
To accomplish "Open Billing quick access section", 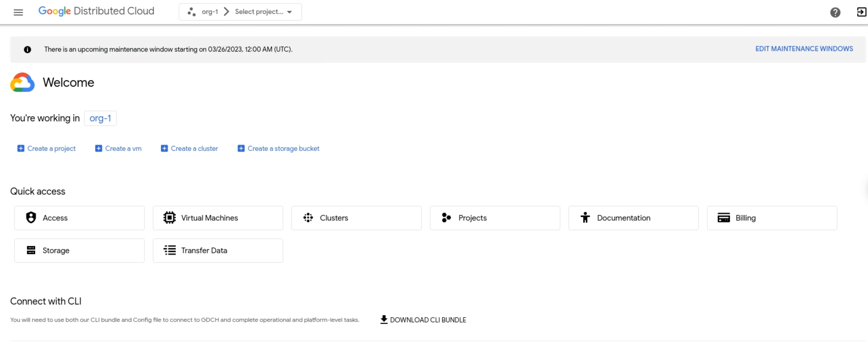I will click(x=772, y=218).
